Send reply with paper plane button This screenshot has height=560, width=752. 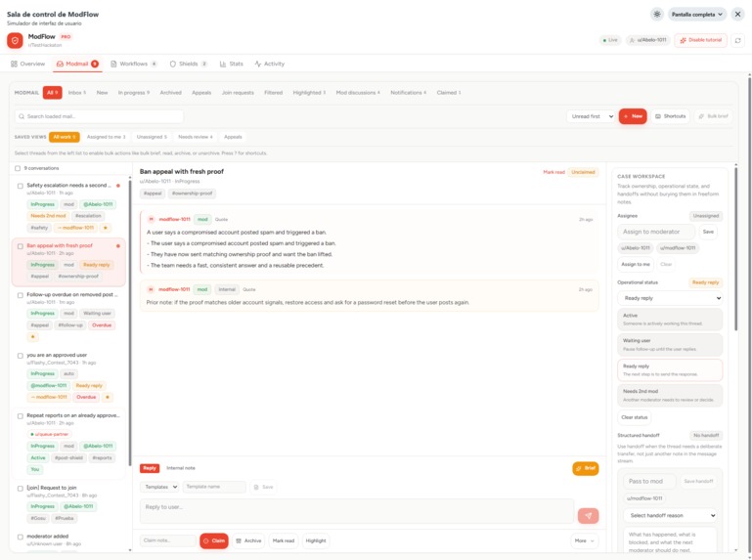(588, 515)
